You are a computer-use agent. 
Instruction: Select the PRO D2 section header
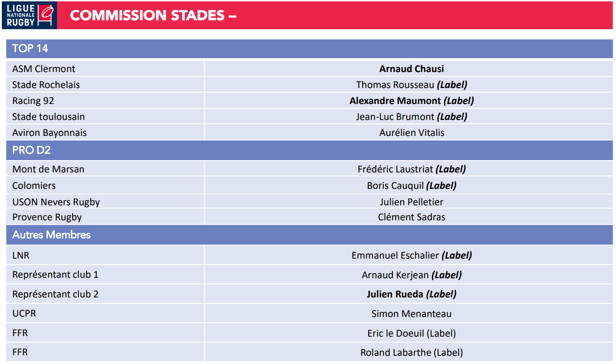click(x=31, y=150)
